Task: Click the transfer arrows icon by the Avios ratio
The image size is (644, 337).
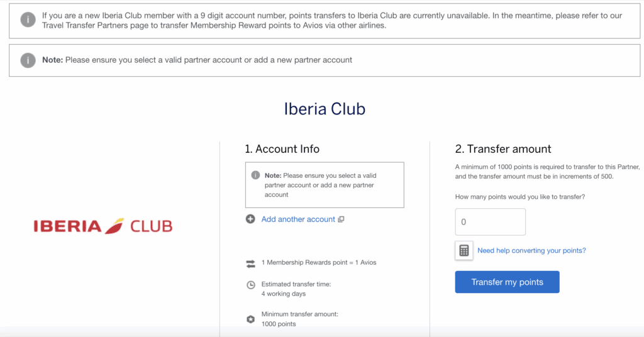Action: (250, 263)
